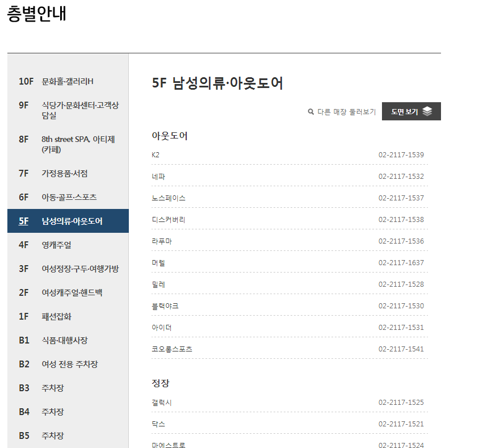The width and height of the screenshot is (504, 448).
Task: Select B2 여성 전용 주차장 floor
Action: [x=68, y=364]
